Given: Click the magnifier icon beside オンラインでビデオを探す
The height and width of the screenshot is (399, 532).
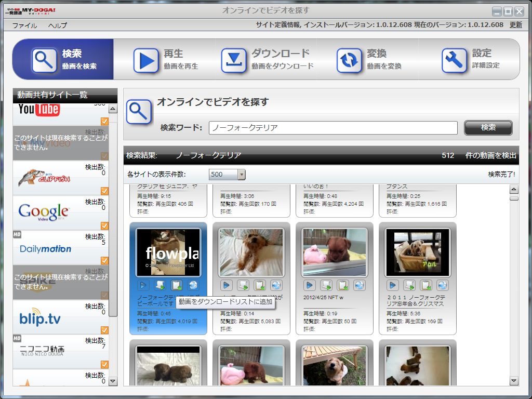Looking at the screenshot, I should (139, 112).
